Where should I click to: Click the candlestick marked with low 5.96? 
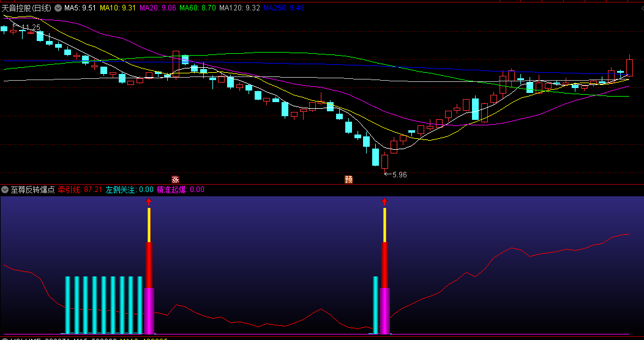(x=384, y=161)
